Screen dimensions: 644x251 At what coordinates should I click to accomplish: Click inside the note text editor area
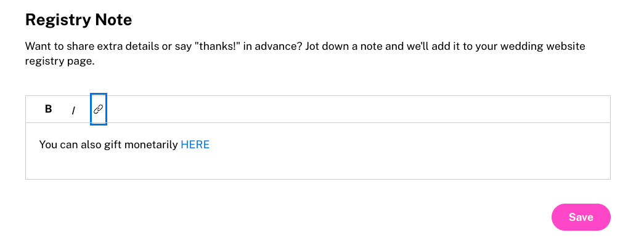[318, 151]
